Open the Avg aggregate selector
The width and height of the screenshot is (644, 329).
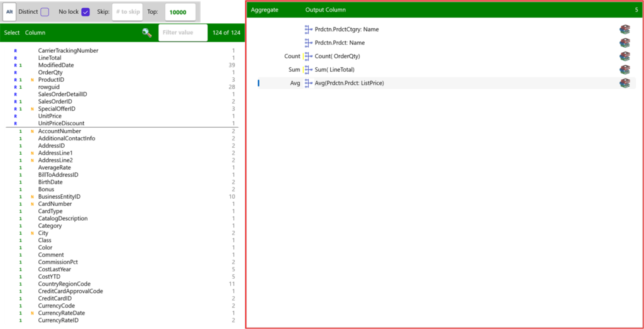tap(295, 84)
